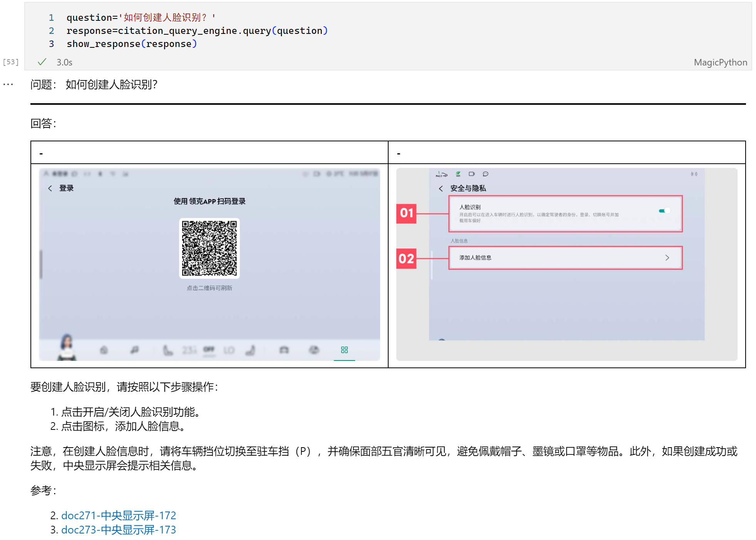Open the doc273-中央显示屏-173 reference link

click(119, 530)
